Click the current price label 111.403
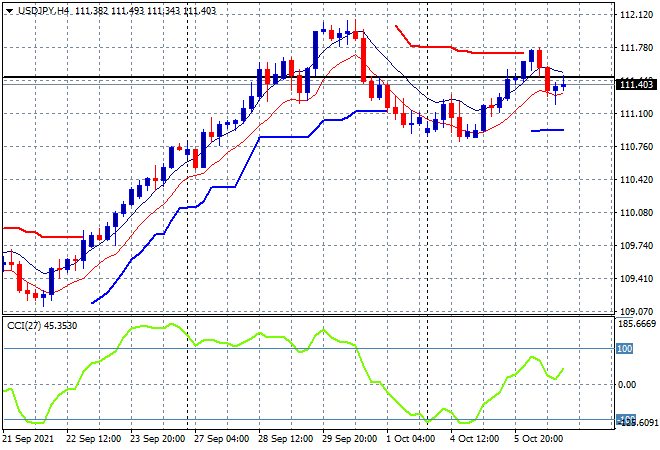660x450 pixels. click(636, 85)
